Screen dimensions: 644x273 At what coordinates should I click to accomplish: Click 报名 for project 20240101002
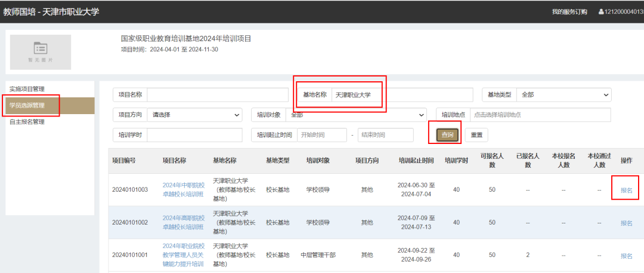point(626,223)
